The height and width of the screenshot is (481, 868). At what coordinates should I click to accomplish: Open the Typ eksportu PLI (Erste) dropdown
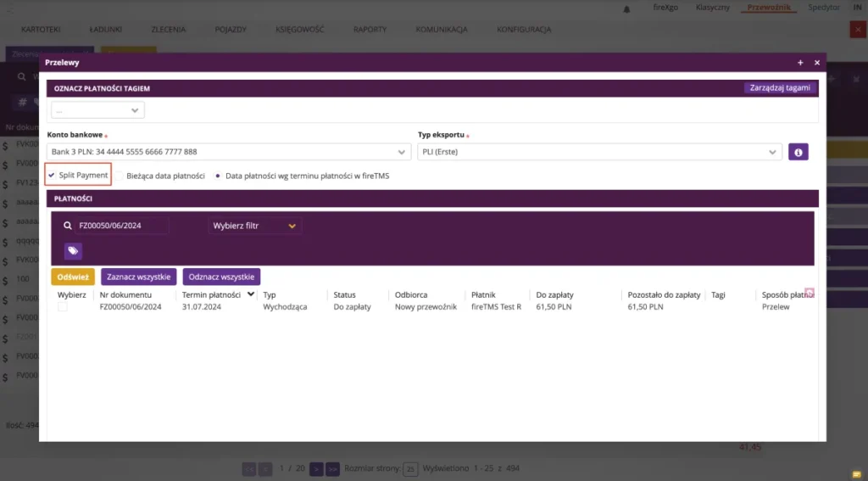pos(599,152)
